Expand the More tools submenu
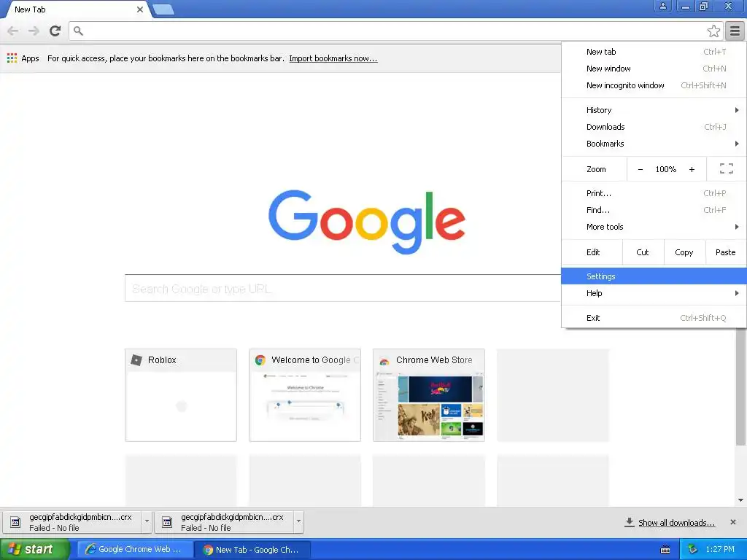Image resolution: width=747 pixels, height=560 pixels. pos(654,227)
